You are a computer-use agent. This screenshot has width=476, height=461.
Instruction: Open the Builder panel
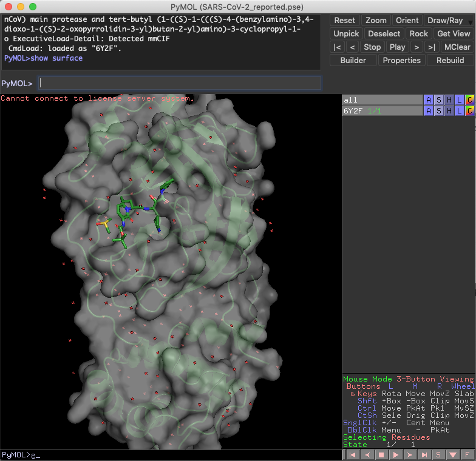353,61
